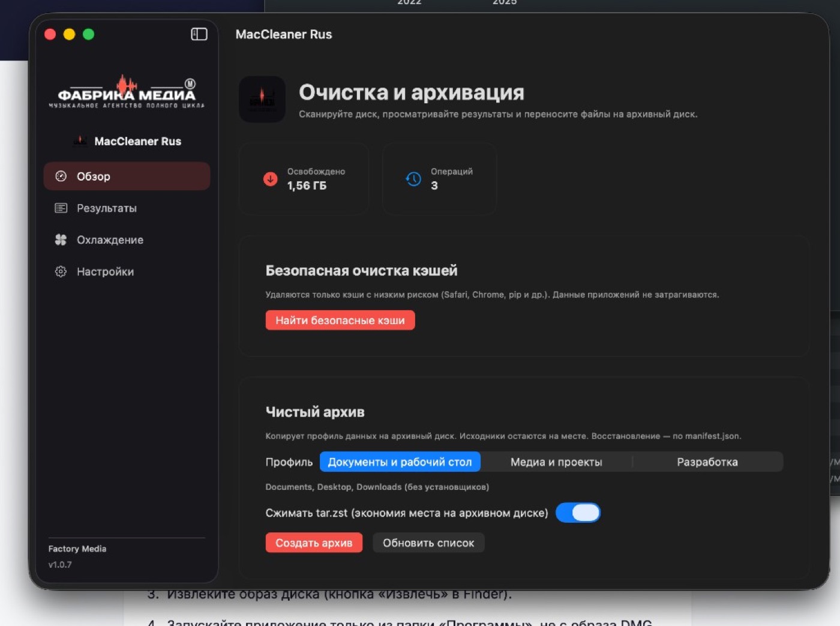Click the fan icon beside Охлаждение
Screen dimensions: 840x626
coord(61,239)
